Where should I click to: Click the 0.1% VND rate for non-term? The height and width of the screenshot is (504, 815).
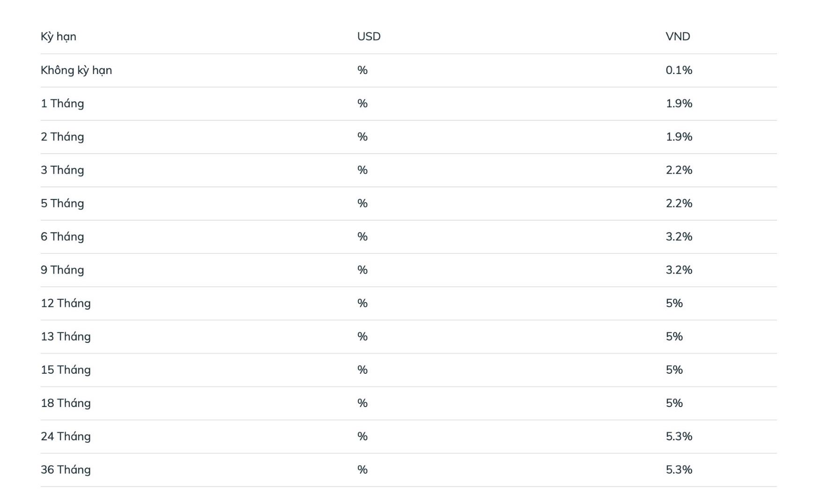pos(679,70)
